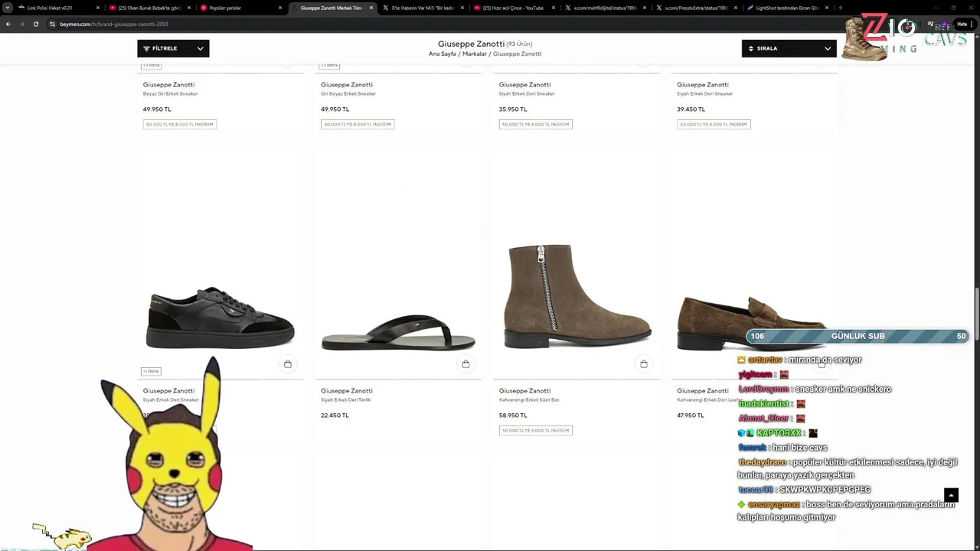Click the browser back arrow
Viewport: 980px width, 551px height.
coord(8,24)
